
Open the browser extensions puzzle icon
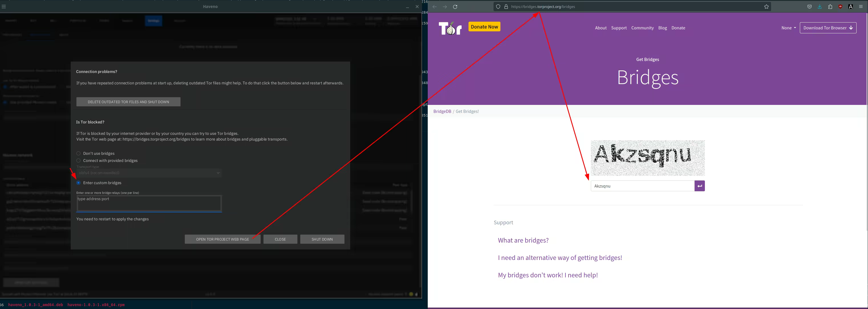pos(830,7)
